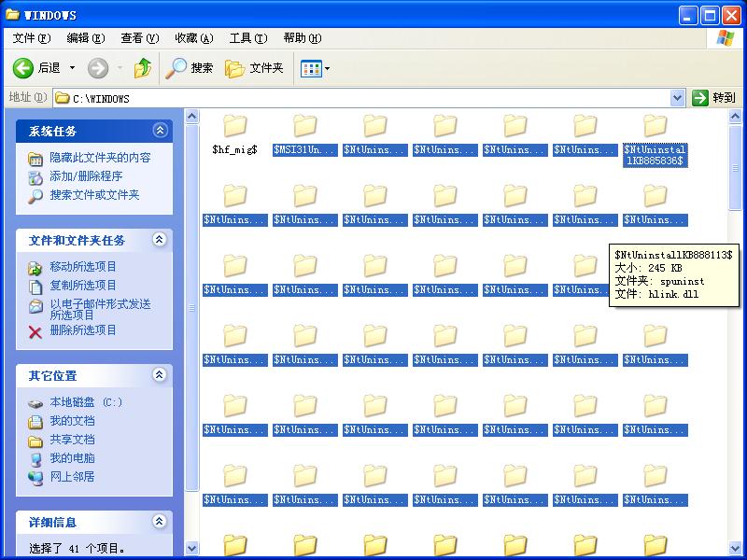This screenshot has height=560, width=747.
Task: Click the 网上邻居 globe icon
Action: click(x=35, y=478)
